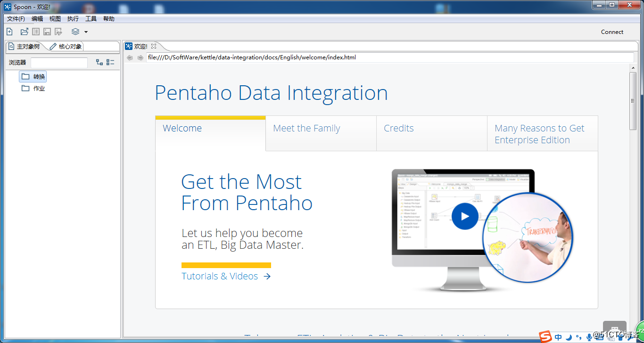The image size is (644, 343).
Task: Click the perspectives layers icon
Action: [75, 32]
